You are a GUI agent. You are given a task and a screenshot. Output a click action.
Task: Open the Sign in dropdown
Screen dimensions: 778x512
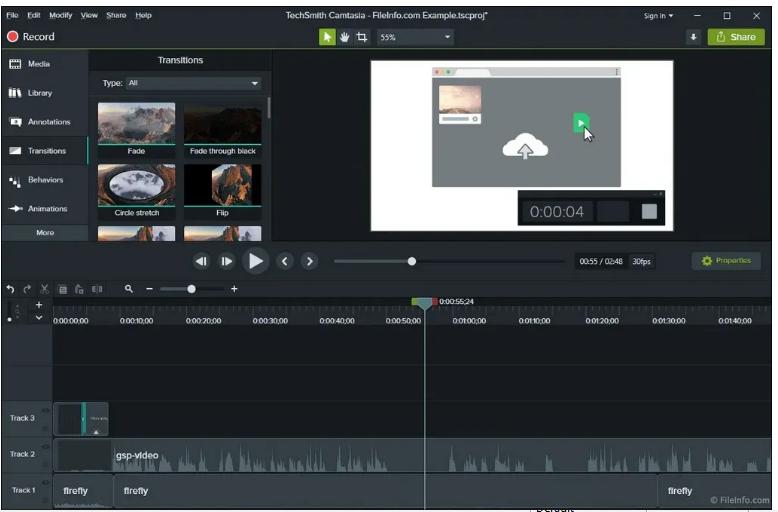click(658, 16)
